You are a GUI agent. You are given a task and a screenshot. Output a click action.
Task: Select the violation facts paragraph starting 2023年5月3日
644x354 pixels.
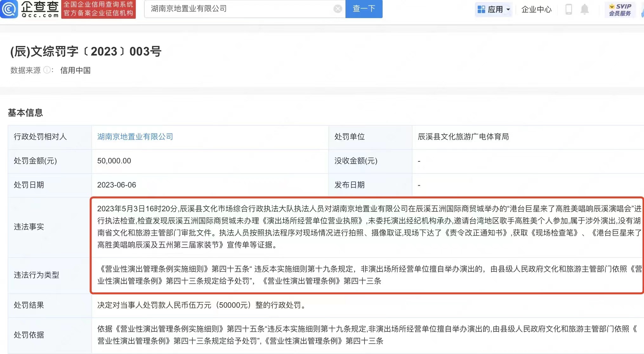click(x=370, y=227)
